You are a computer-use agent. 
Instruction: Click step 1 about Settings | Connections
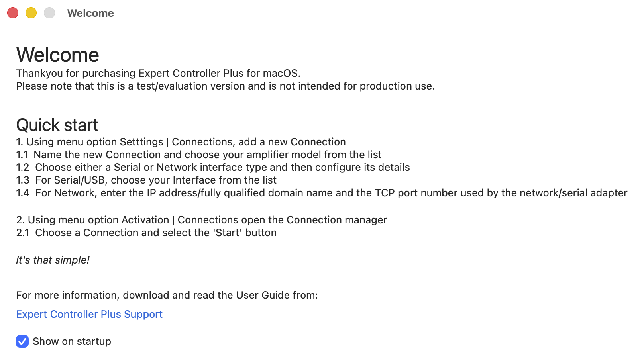pos(181,142)
